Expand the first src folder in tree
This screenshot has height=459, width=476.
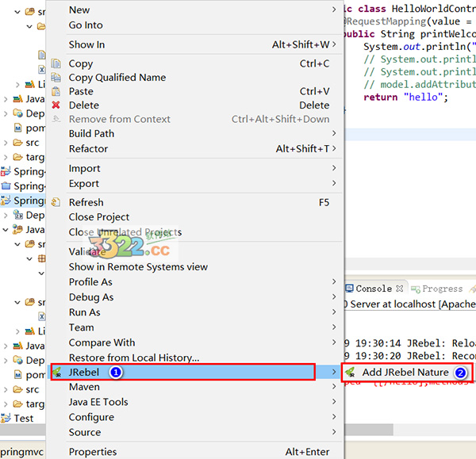(6, 142)
